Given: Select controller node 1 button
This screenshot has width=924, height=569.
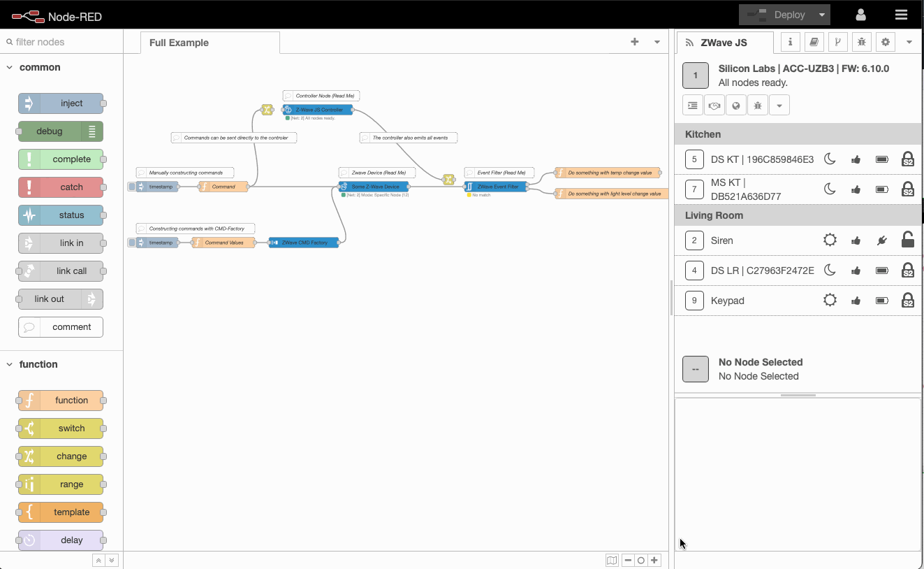Looking at the screenshot, I should pyautogui.click(x=696, y=75).
